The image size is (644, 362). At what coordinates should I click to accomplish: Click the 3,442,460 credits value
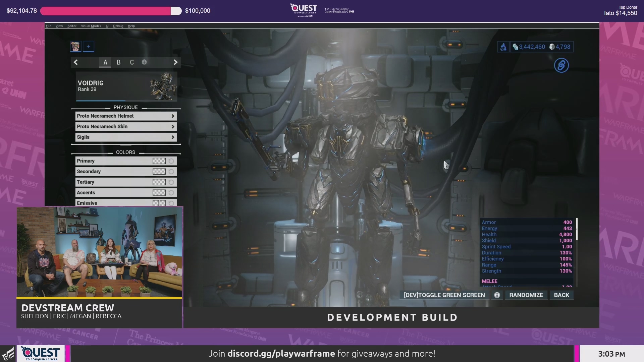click(x=532, y=47)
